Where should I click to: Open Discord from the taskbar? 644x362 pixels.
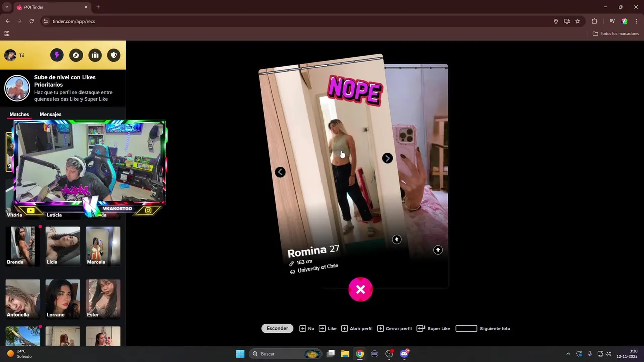click(x=404, y=354)
